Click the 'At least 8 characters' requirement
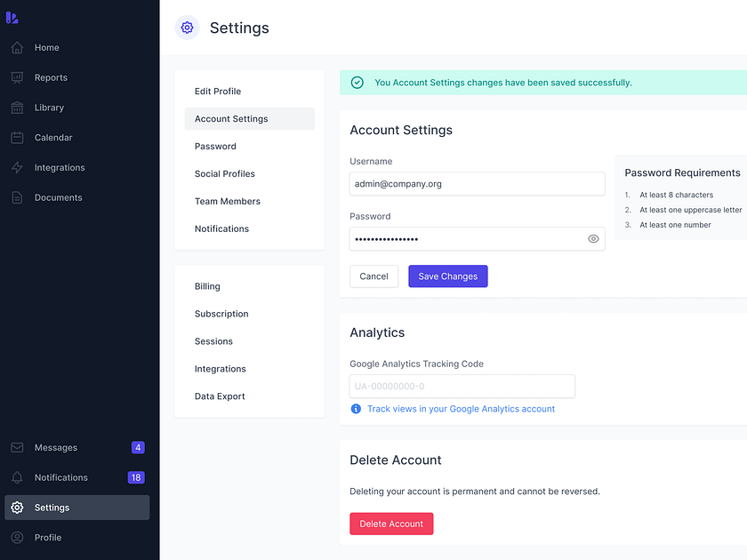Screen dimensions: 747x560 tap(676, 195)
